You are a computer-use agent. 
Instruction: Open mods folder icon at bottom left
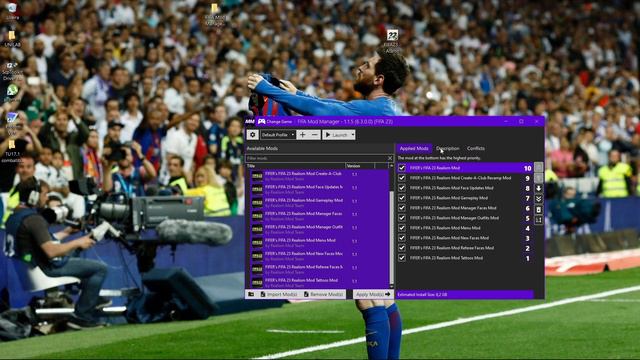pyautogui.click(x=251, y=294)
